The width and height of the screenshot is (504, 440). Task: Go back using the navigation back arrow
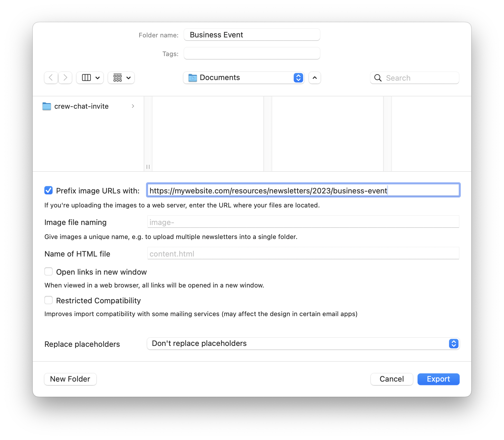coord(51,77)
